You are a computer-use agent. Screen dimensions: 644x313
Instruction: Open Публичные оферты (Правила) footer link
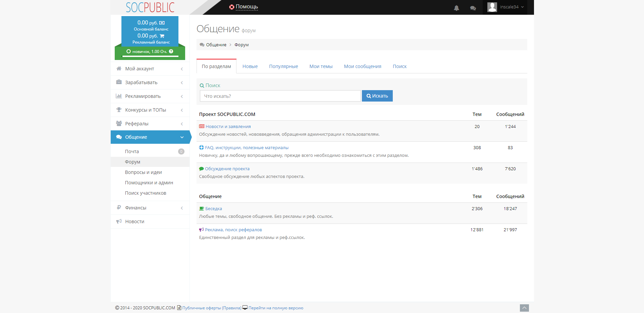coord(212,308)
